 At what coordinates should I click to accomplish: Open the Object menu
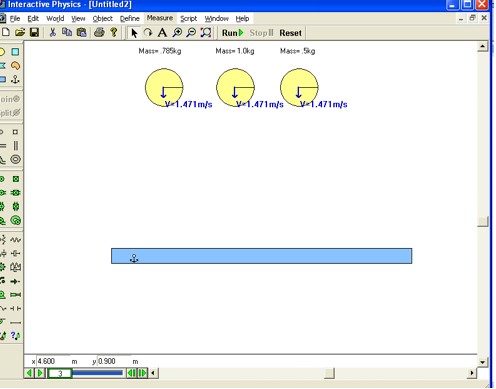click(103, 19)
